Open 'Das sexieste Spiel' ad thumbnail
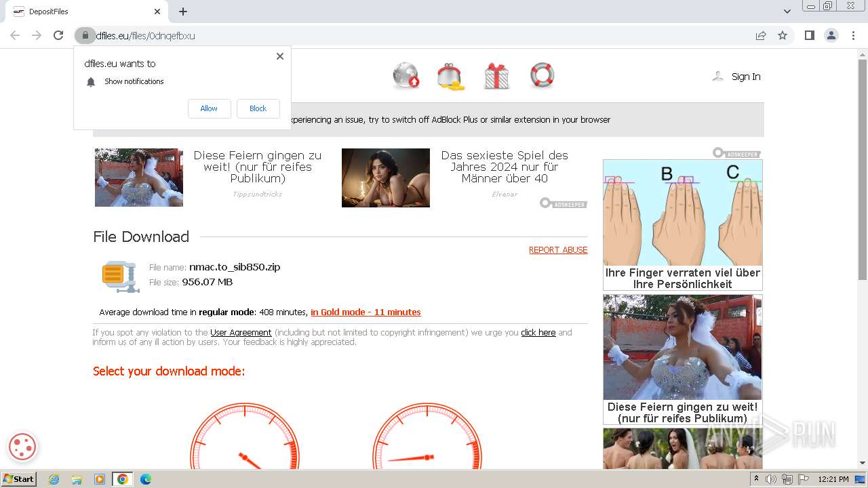 (x=386, y=178)
